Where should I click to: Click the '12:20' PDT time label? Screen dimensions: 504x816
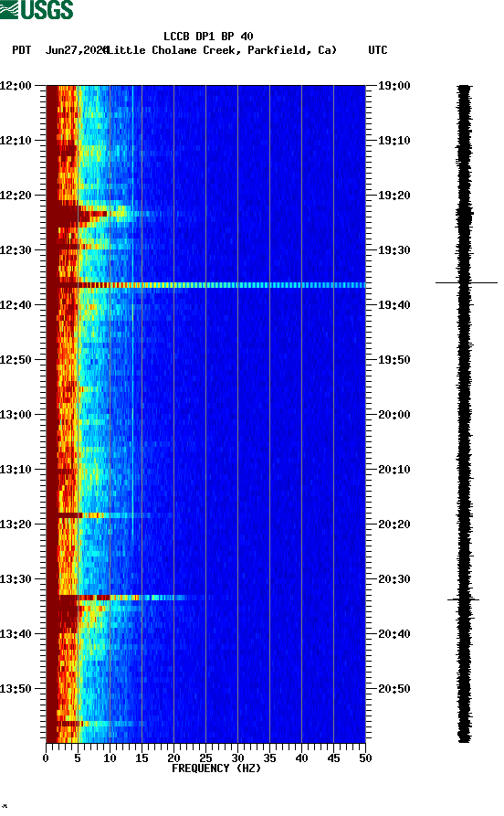[16, 196]
